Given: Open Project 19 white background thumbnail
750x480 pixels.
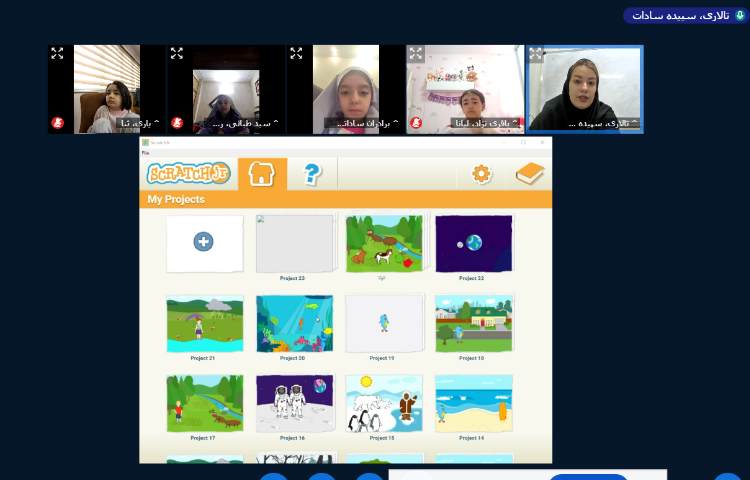Looking at the screenshot, I should click(x=384, y=324).
